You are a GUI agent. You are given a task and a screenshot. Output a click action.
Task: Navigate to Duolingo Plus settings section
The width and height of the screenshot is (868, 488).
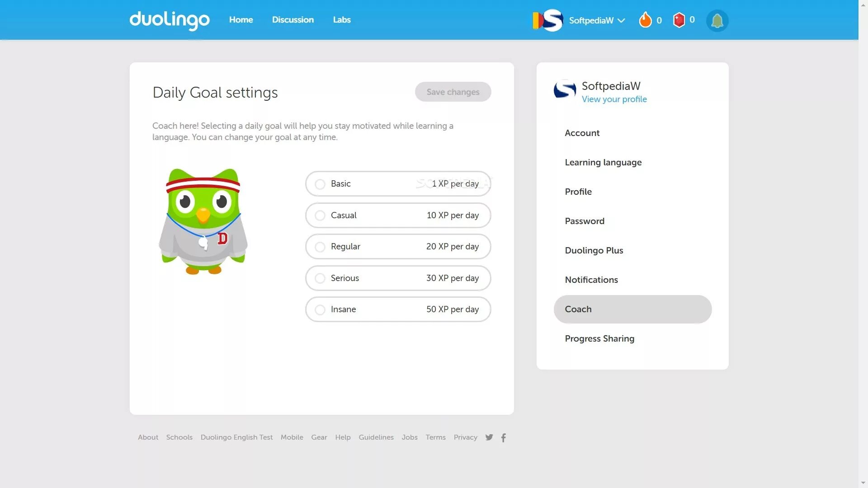(594, 250)
